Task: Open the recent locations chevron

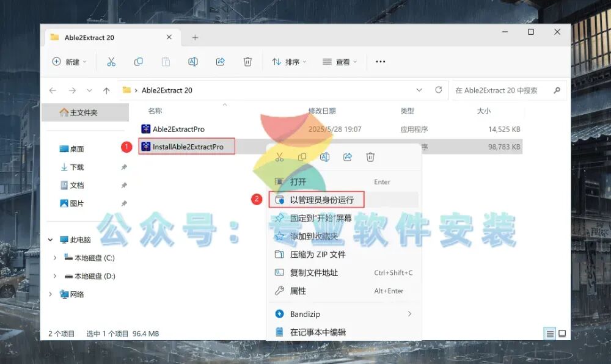Action: [x=89, y=90]
